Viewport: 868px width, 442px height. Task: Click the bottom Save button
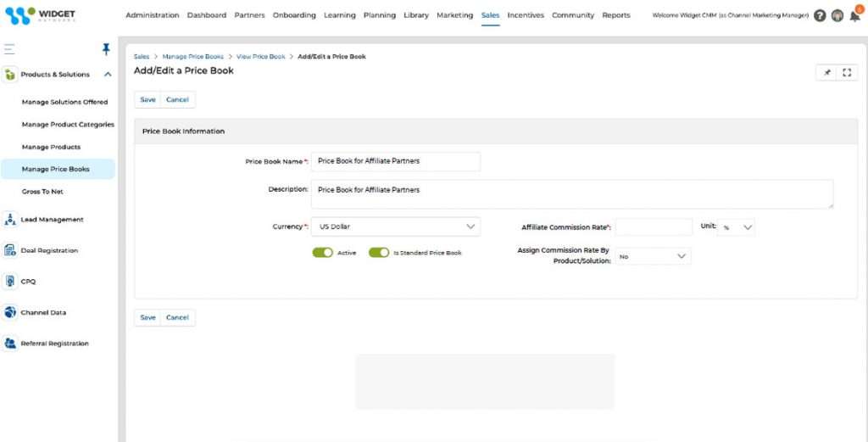[x=147, y=317]
